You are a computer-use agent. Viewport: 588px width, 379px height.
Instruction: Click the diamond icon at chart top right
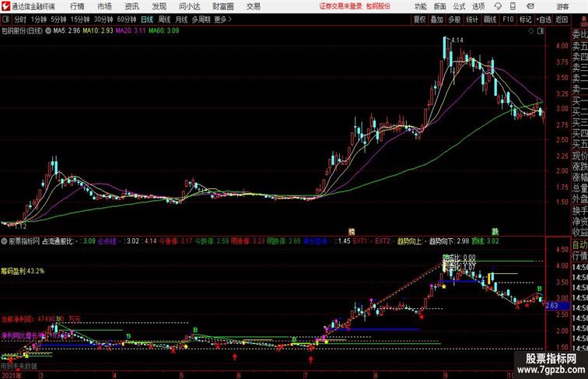pos(531,31)
